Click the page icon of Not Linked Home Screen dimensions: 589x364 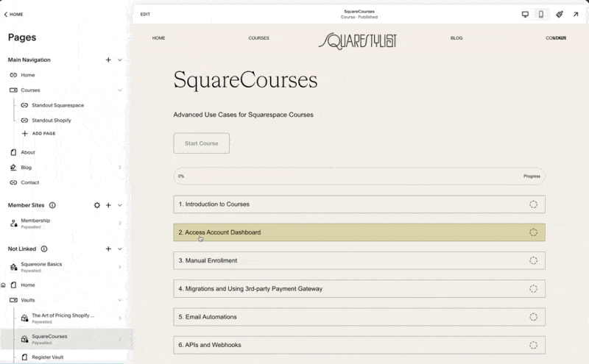(13, 285)
